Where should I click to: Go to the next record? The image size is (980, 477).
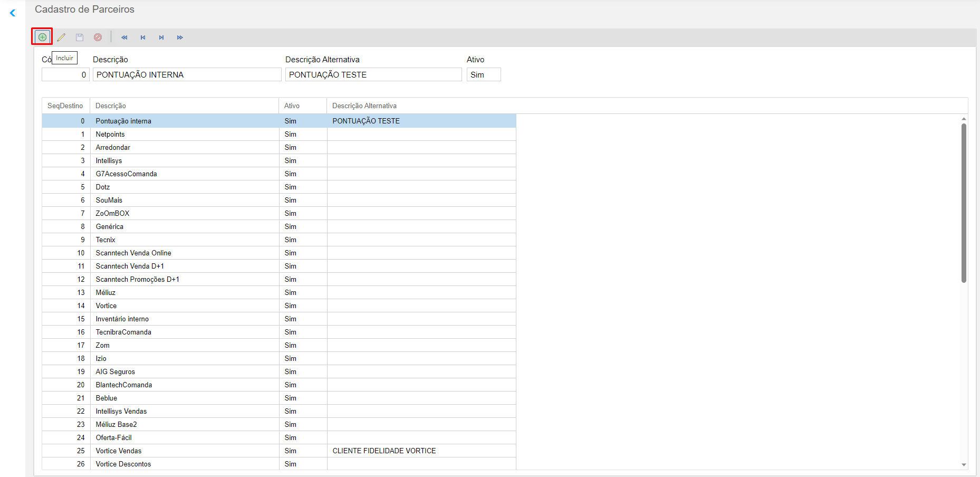pyautogui.click(x=161, y=37)
